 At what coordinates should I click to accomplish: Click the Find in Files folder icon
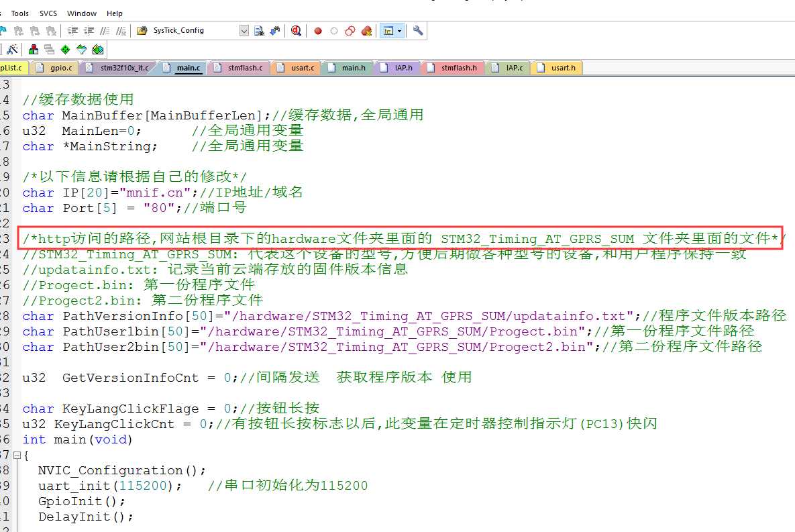pos(142,30)
